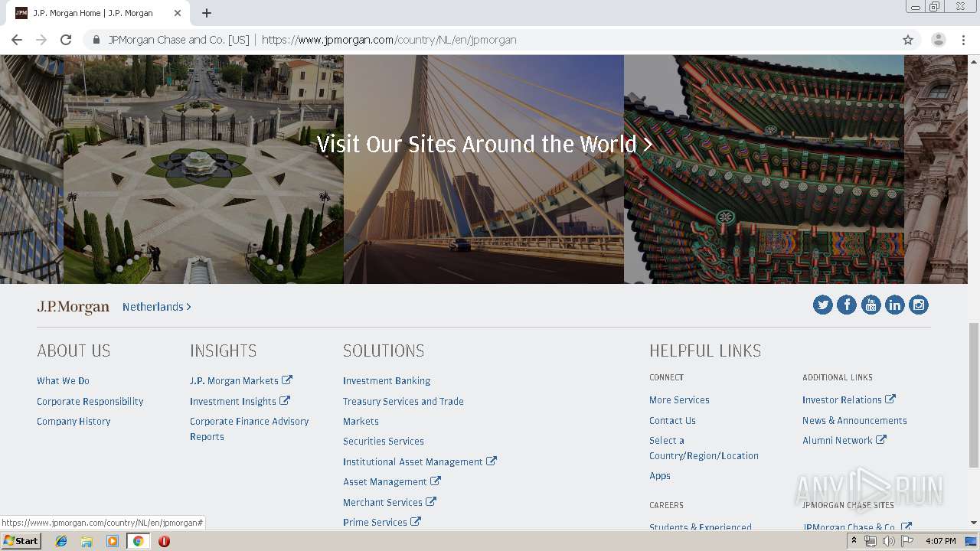Show hidden system tray icons
The image size is (980, 551).
[x=854, y=541]
